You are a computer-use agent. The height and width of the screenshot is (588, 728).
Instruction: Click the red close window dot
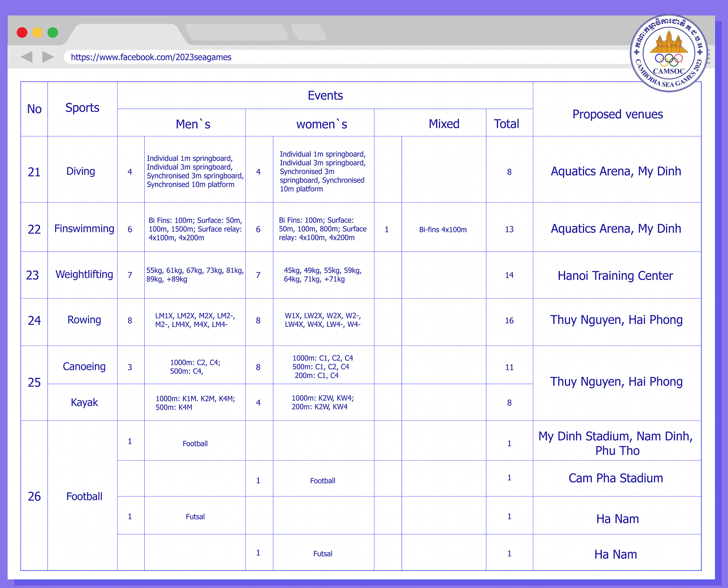22,33
